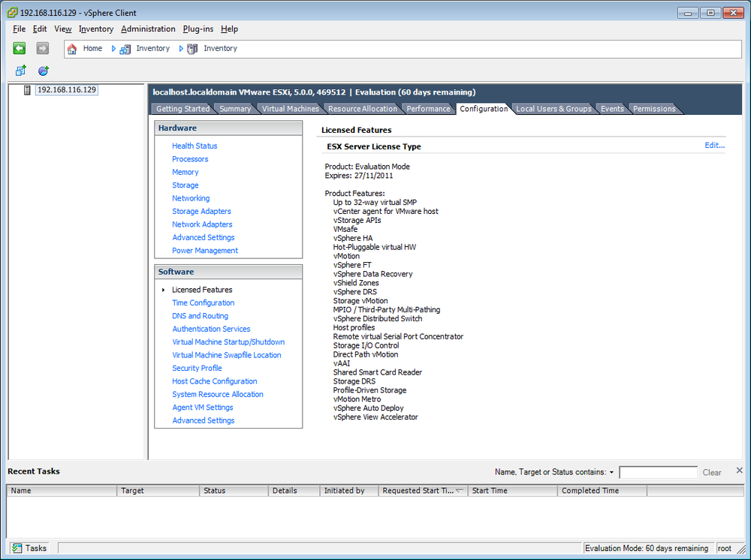Open the Networking link
The width and height of the screenshot is (751, 560).
coord(191,198)
